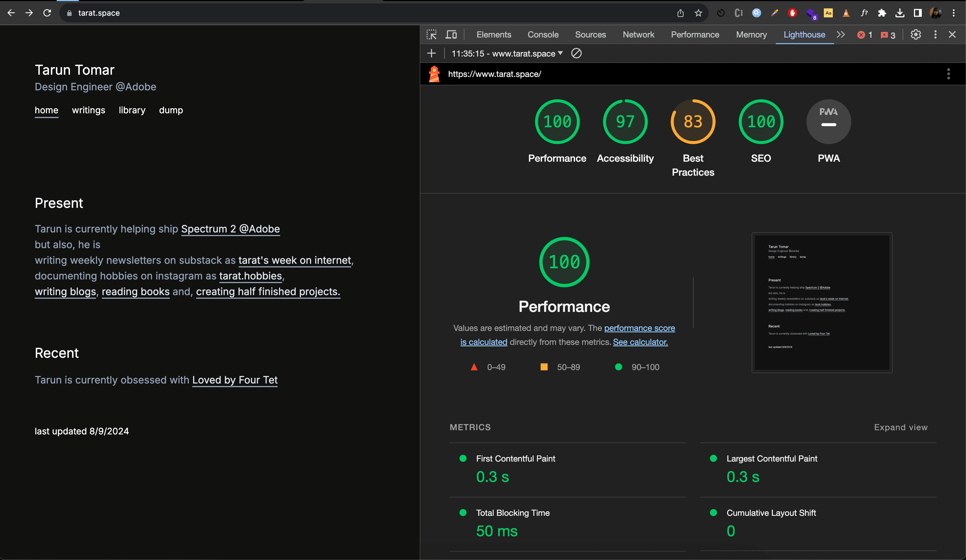The width and height of the screenshot is (966, 560).
Task: Reload the tarat.space page
Action: pos(47,13)
